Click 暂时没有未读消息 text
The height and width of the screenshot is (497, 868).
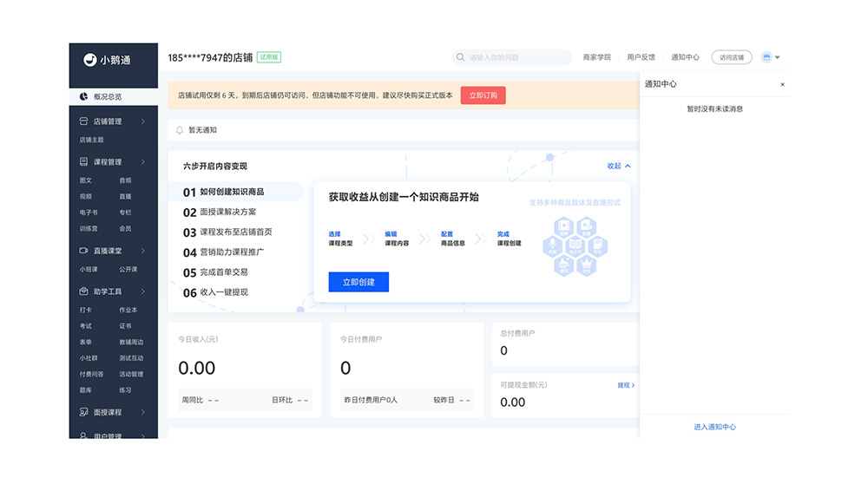click(x=714, y=109)
